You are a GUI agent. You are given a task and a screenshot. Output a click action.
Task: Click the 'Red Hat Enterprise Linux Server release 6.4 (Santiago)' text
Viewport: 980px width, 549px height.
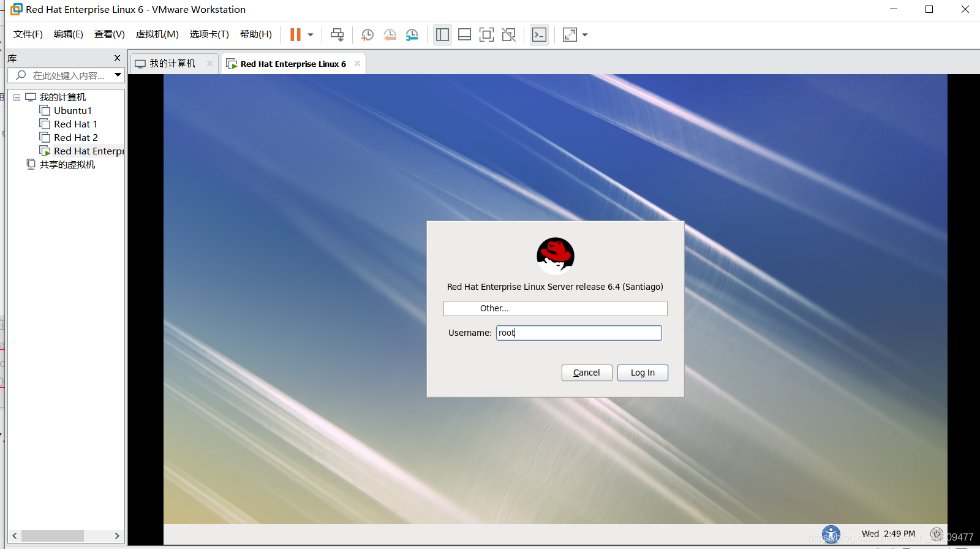(x=555, y=287)
